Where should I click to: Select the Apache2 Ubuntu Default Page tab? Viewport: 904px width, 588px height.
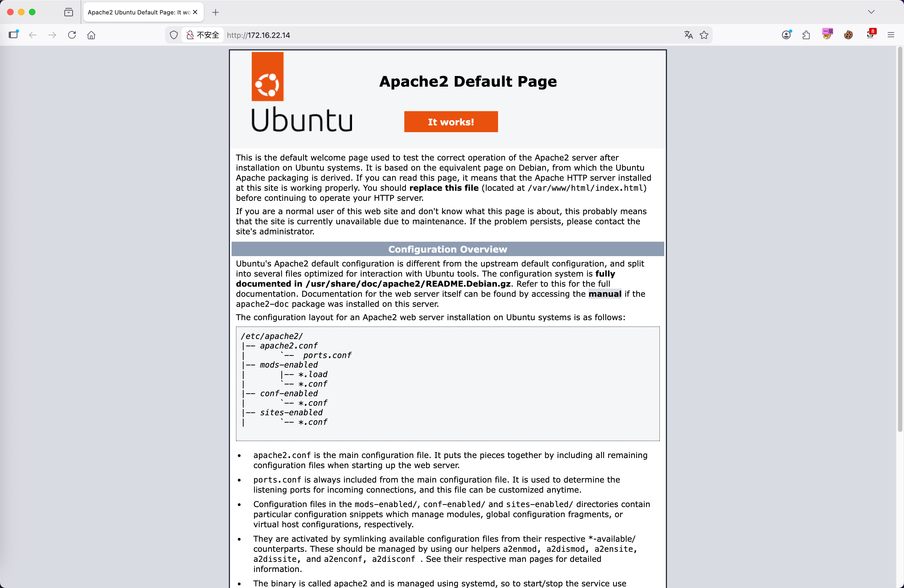click(139, 12)
